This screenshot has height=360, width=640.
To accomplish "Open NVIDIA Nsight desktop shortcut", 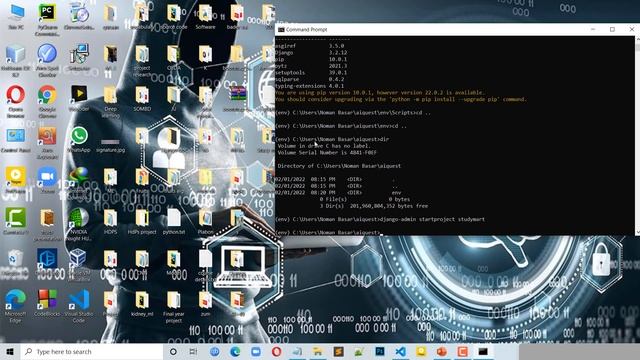I will (79, 224).
